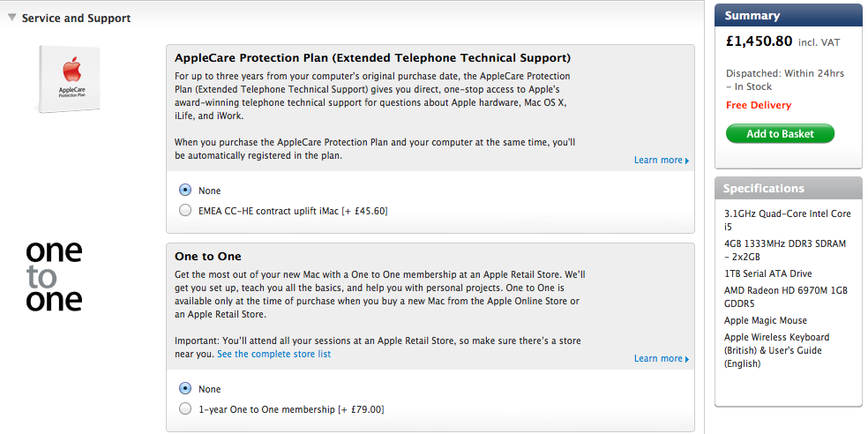Click the AppleCare Protection Plan box image
Viewport: 868px width, 434px height.
(x=69, y=79)
